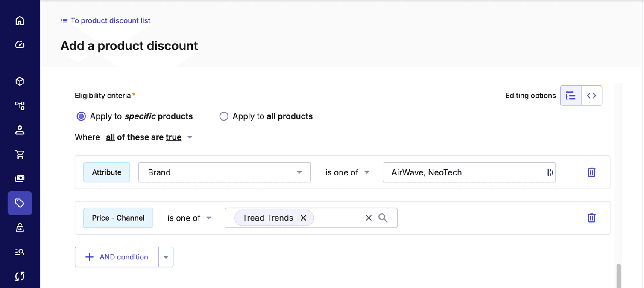Select the Home icon in the sidebar
The height and width of the screenshot is (288, 644).
(20, 20)
